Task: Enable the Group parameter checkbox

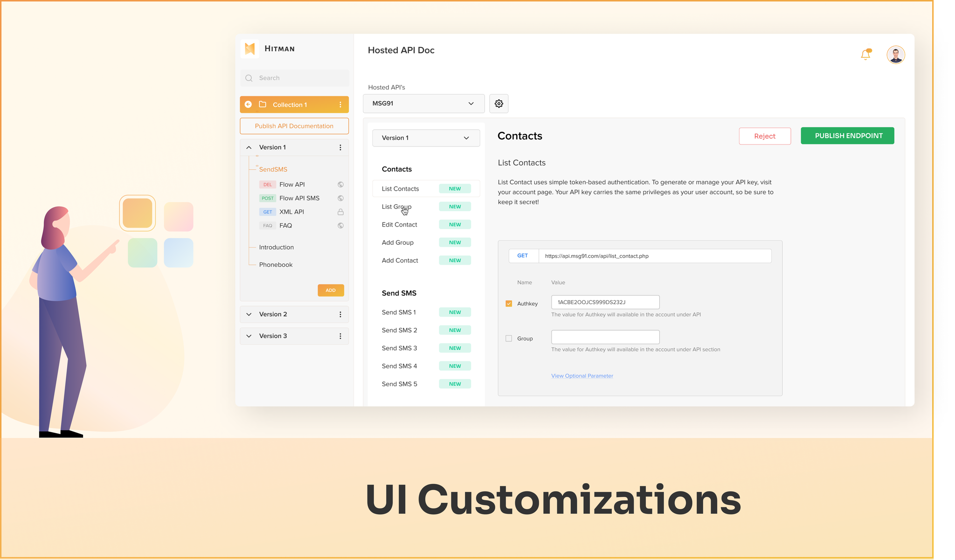Action: pyautogui.click(x=509, y=339)
